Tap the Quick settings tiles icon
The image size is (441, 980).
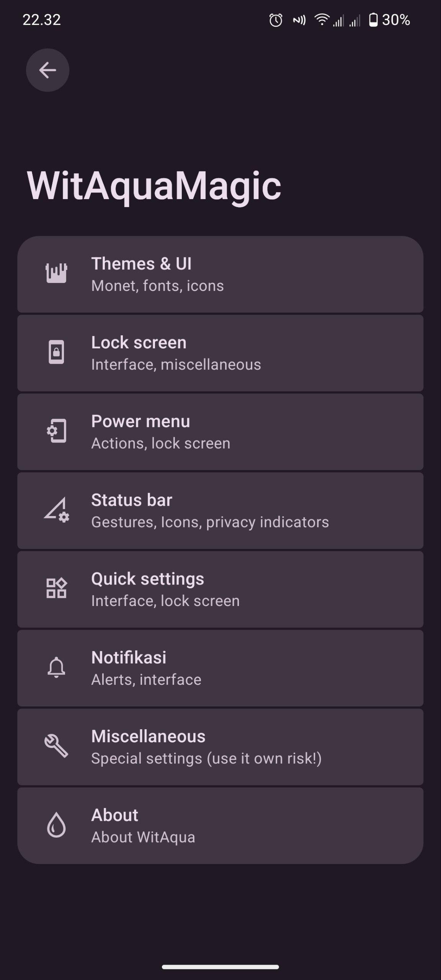pos(56,588)
